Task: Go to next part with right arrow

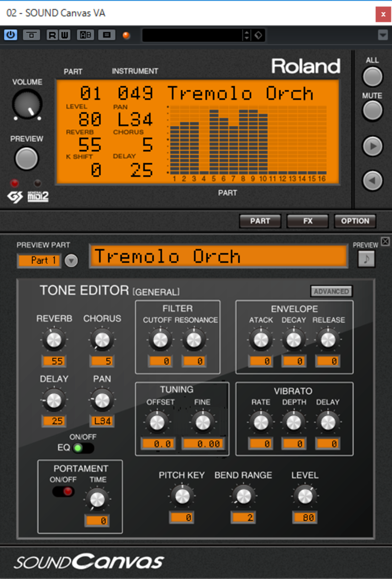Action: click(372, 146)
